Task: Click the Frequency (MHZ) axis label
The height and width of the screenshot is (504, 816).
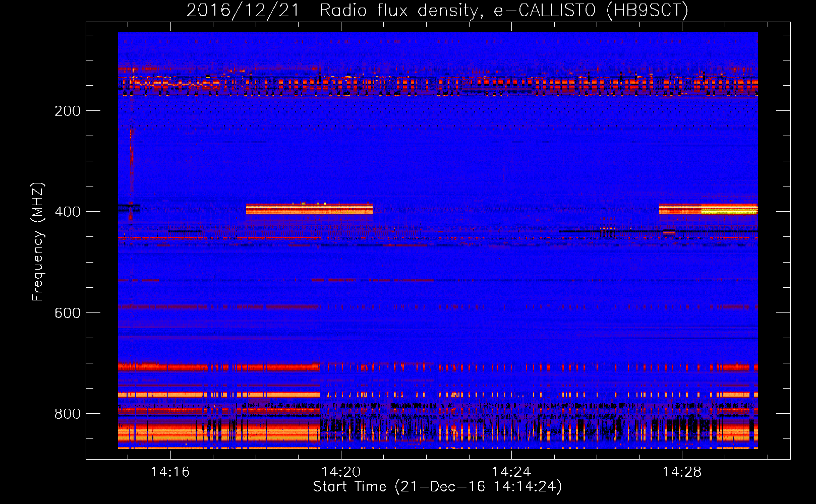Action: pyautogui.click(x=38, y=241)
